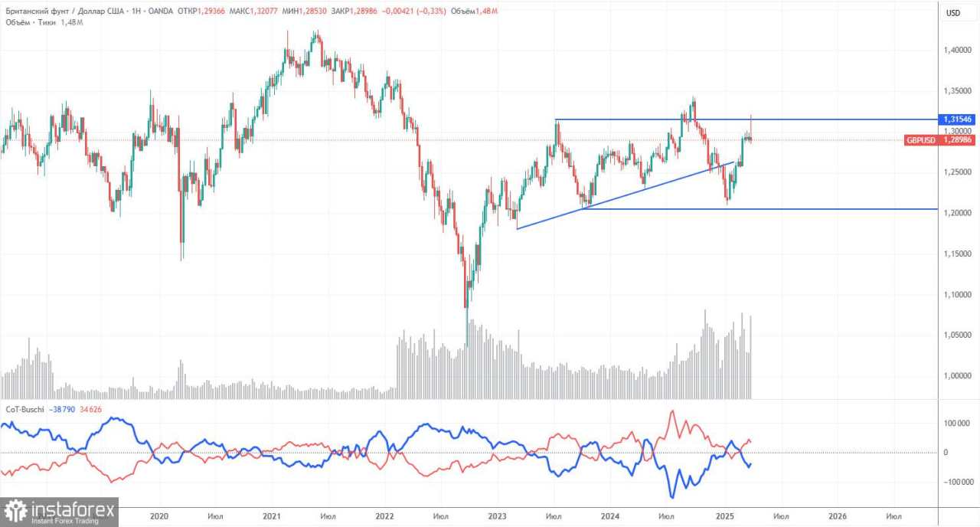This screenshot has height=527, width=980.
Task: Click the 2022 label on the time axis
Action: point(385,517)
